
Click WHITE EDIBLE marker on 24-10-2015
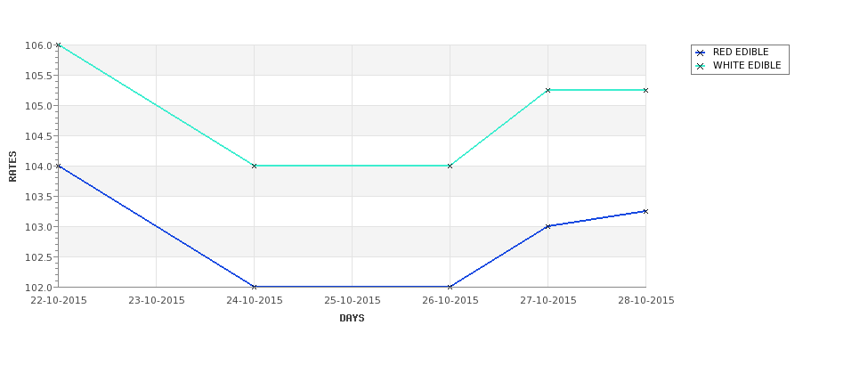pyautogui.click(x=254, y=167)
